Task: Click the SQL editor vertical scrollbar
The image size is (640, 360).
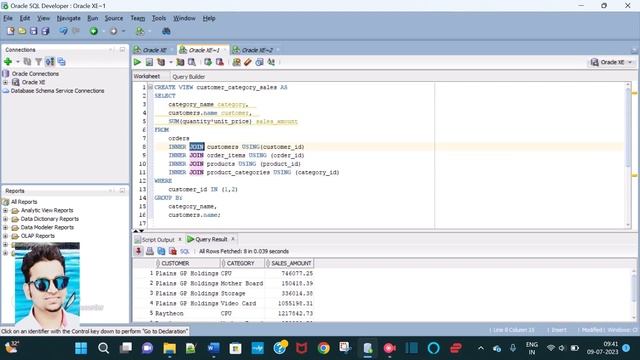Action: click(628, 155)
